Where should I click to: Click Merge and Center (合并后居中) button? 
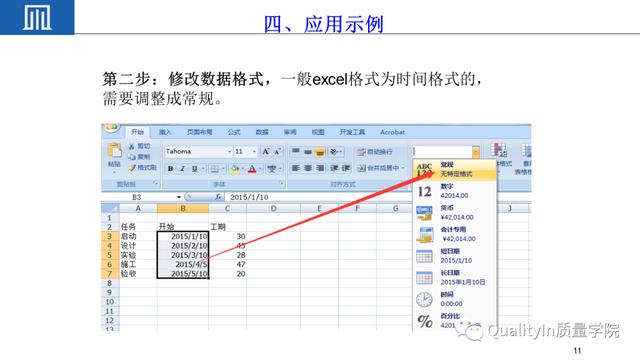pyautogui.click(x=378, y=168)
